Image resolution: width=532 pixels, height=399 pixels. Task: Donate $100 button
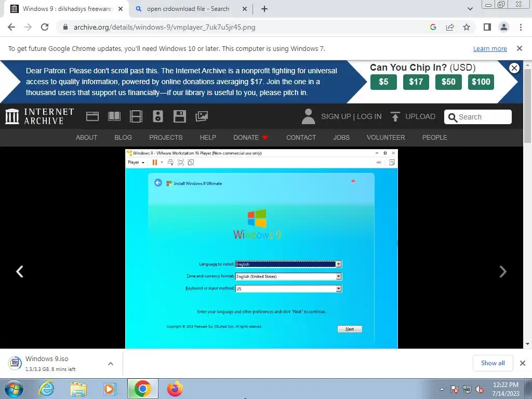[481, 82]
